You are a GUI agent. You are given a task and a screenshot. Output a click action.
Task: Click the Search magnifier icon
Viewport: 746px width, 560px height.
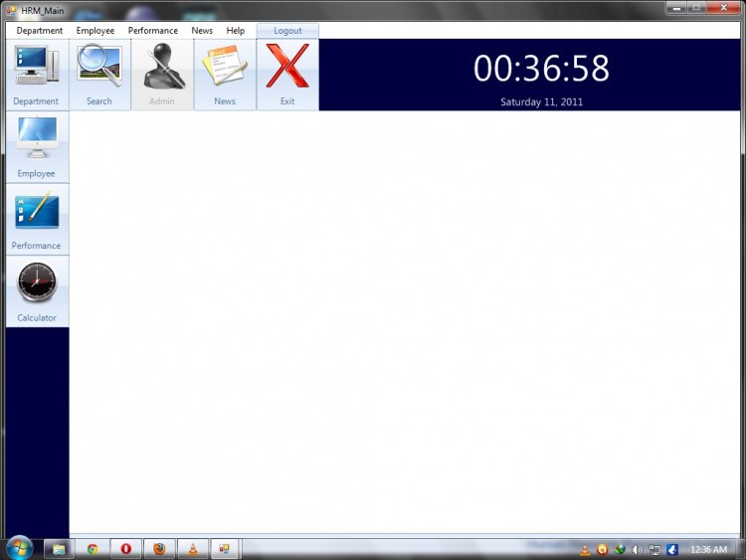tap(99, 68)
